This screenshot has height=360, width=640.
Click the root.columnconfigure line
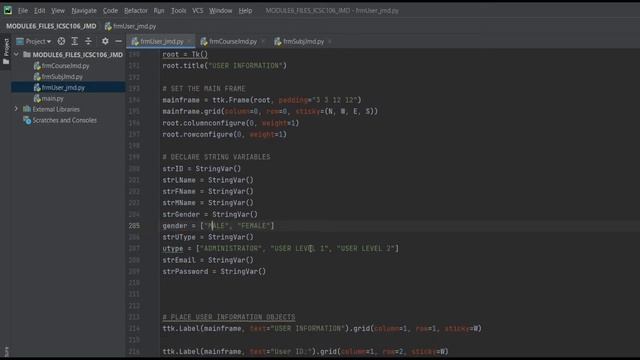[231, 123]
